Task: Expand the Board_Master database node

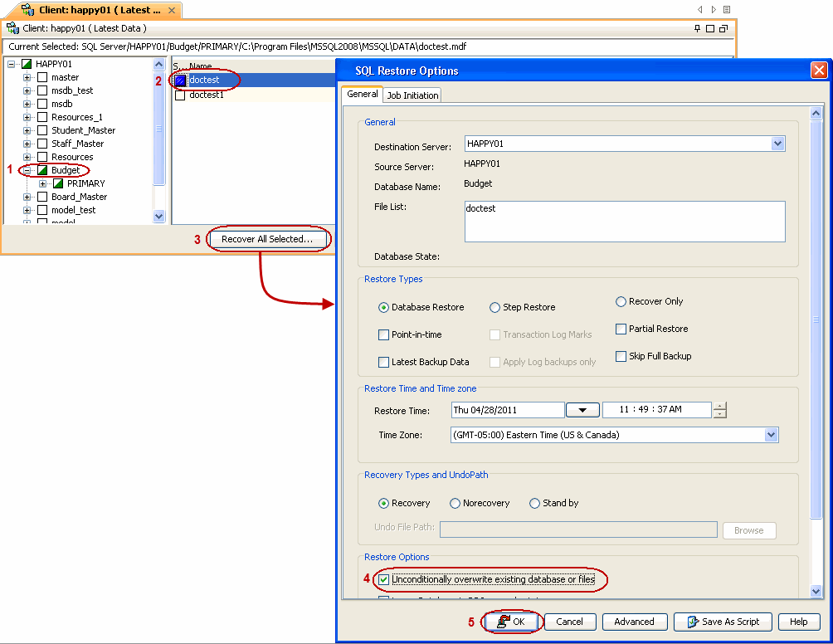Action: (27, 198)
